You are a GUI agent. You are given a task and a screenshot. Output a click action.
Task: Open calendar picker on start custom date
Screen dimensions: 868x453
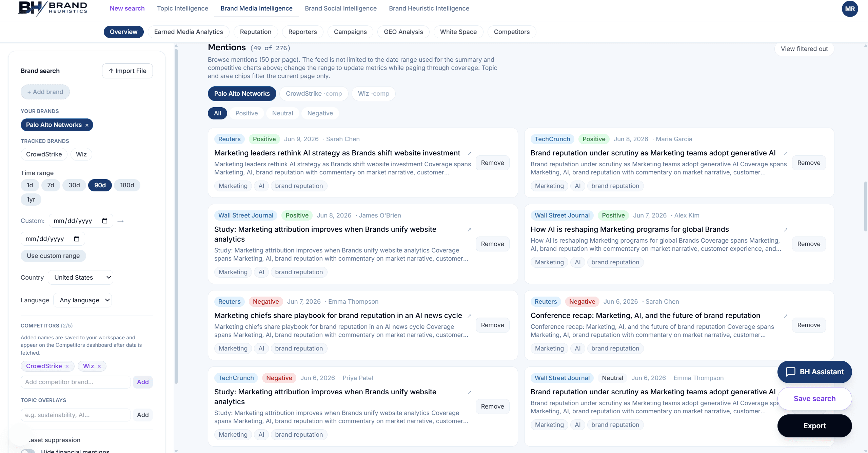pos(105,221)
